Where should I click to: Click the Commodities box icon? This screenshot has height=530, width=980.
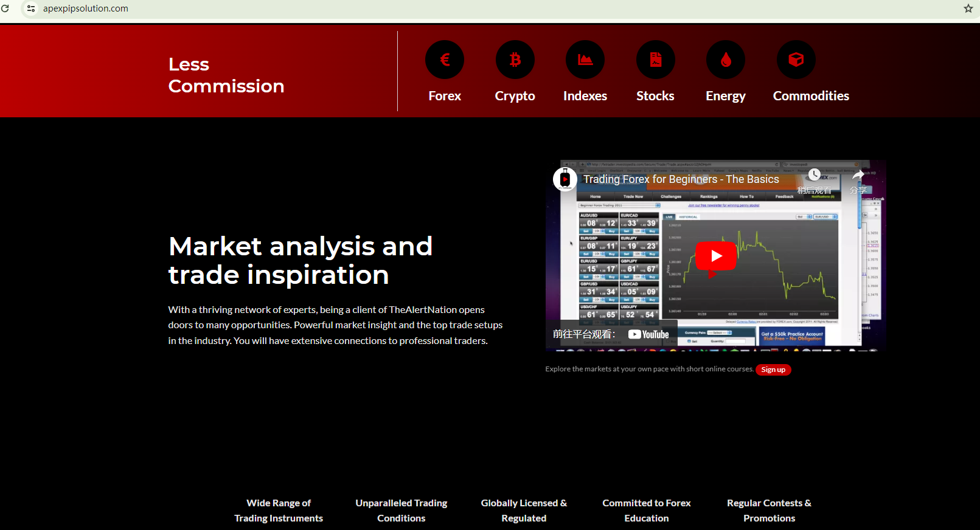point(796,60)
